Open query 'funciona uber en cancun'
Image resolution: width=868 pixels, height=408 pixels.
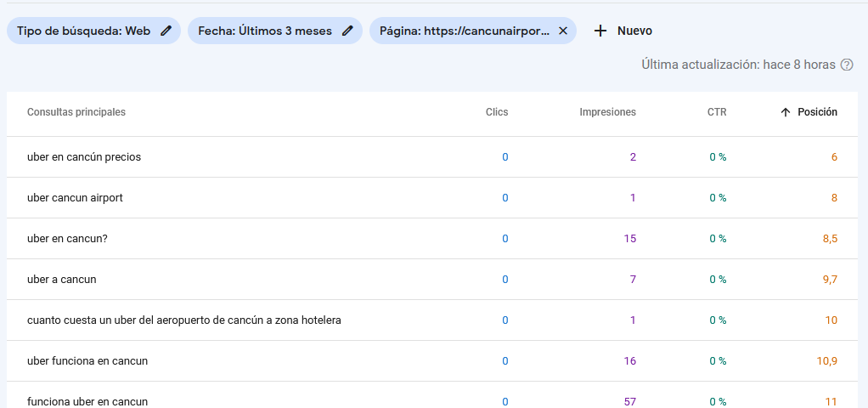coord(87,402)
